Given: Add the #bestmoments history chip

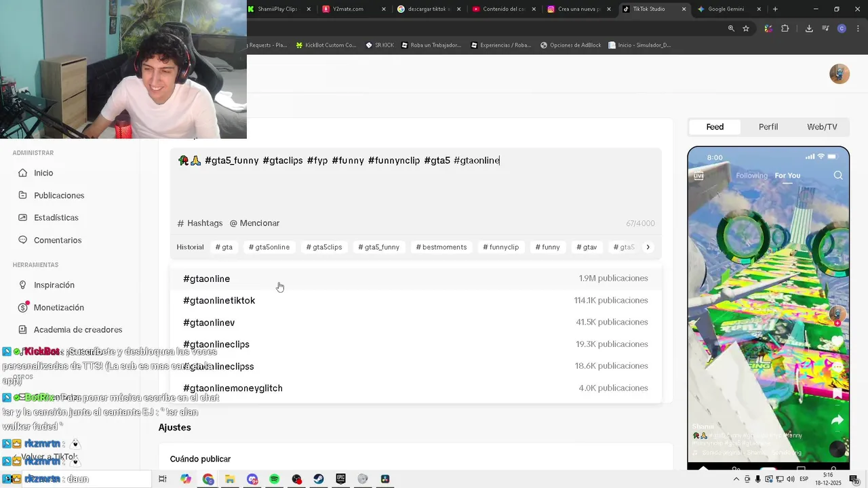Looking at the screenshot, I should [441, 247].
